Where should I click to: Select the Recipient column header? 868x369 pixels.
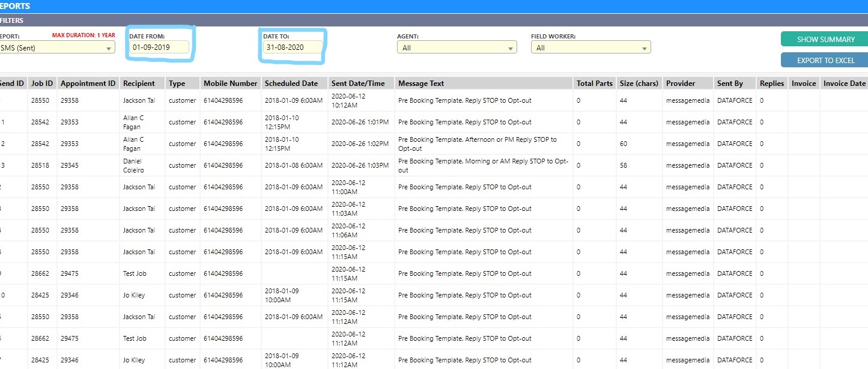[x=139, y=84]
